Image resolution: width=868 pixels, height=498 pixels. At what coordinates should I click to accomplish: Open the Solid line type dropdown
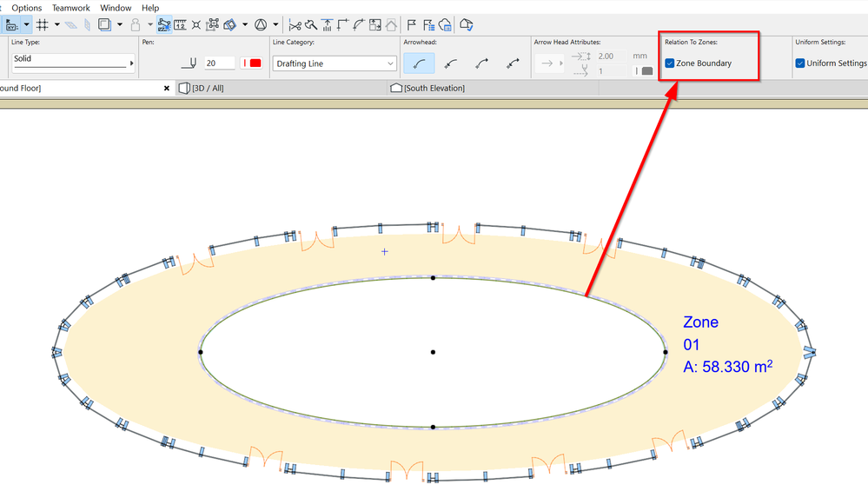(x=73, y=62)
